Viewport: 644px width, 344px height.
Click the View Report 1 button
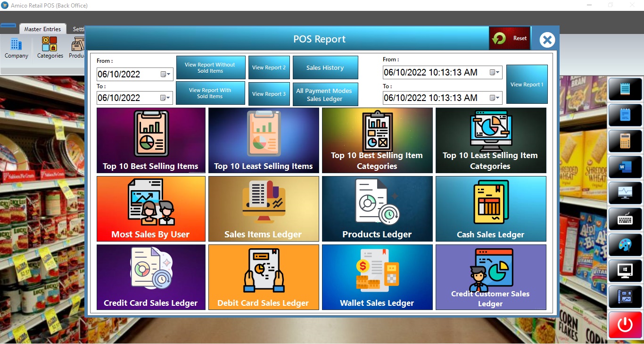pos(527,84)
